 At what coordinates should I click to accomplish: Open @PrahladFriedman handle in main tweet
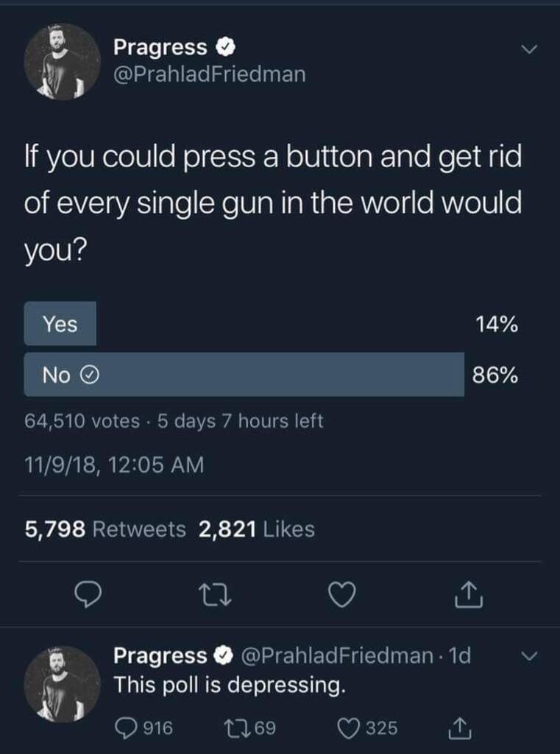click(x=209, y=74)
